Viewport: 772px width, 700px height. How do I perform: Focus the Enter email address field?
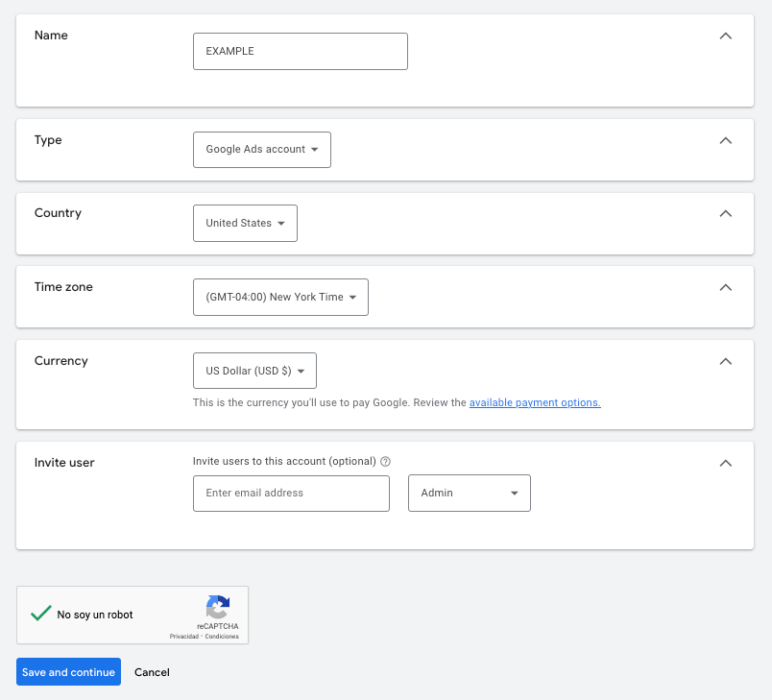[291, 494]
